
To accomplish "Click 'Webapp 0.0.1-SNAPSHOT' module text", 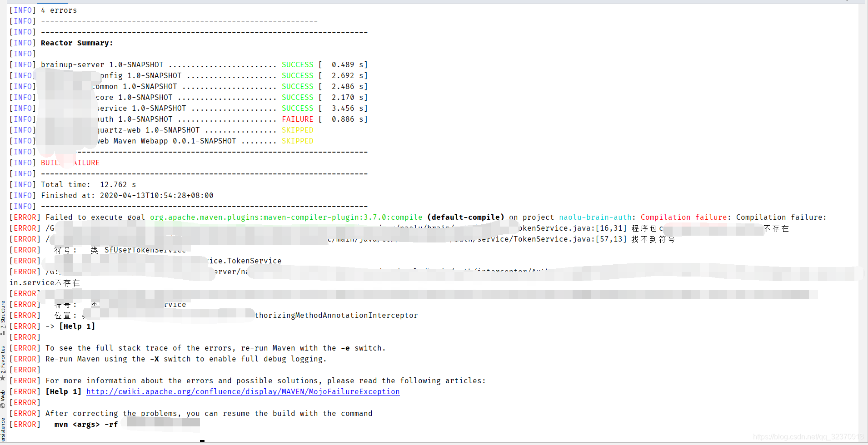I will point(189,141).
